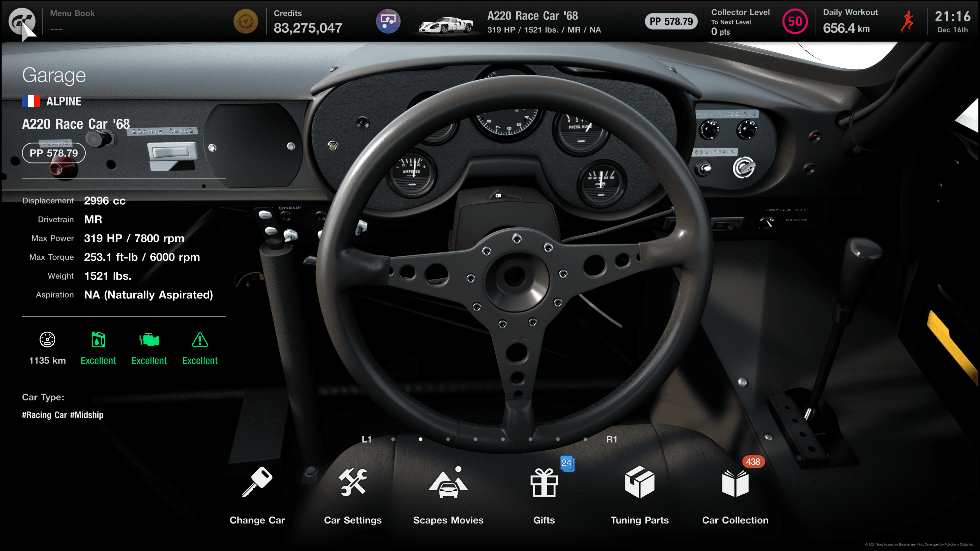Click the Gifts label
This screenshot has width=980, height=551.
click(544, 520)
